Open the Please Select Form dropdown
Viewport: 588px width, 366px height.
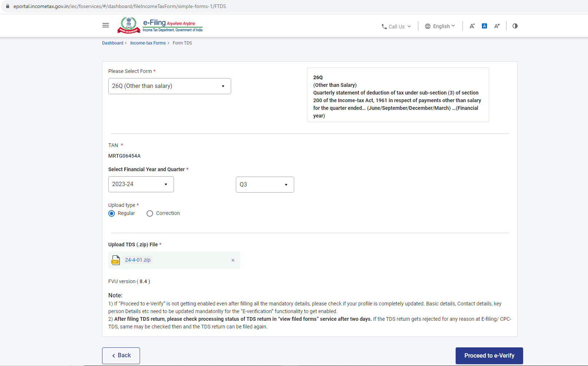click(x=170, y=86)
